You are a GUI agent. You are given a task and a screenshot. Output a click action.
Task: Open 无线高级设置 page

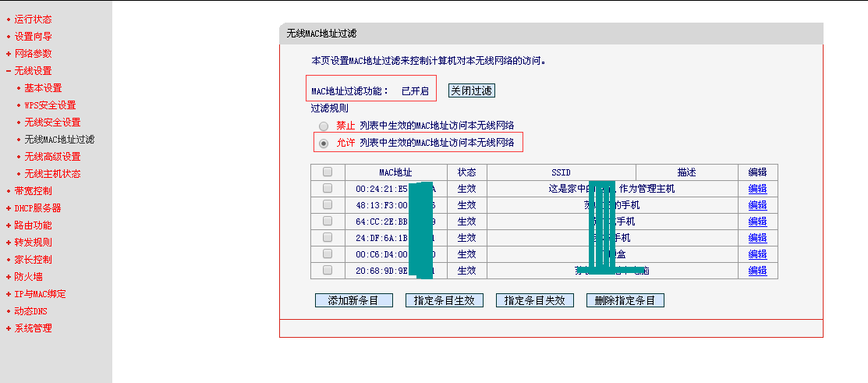coord(52,157)
